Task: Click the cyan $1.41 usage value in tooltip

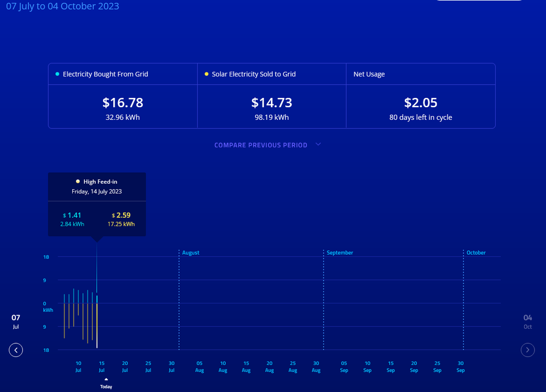Action: [72, 215]
